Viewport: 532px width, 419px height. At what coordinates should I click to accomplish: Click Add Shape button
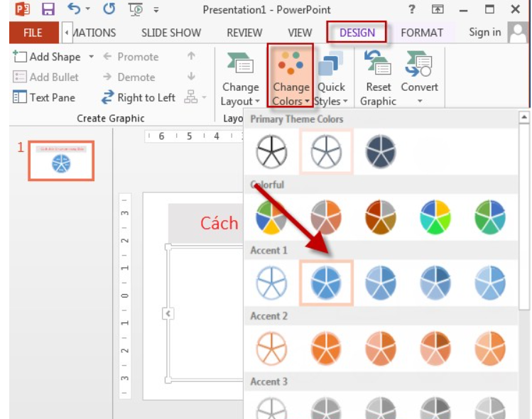point(47,57)
